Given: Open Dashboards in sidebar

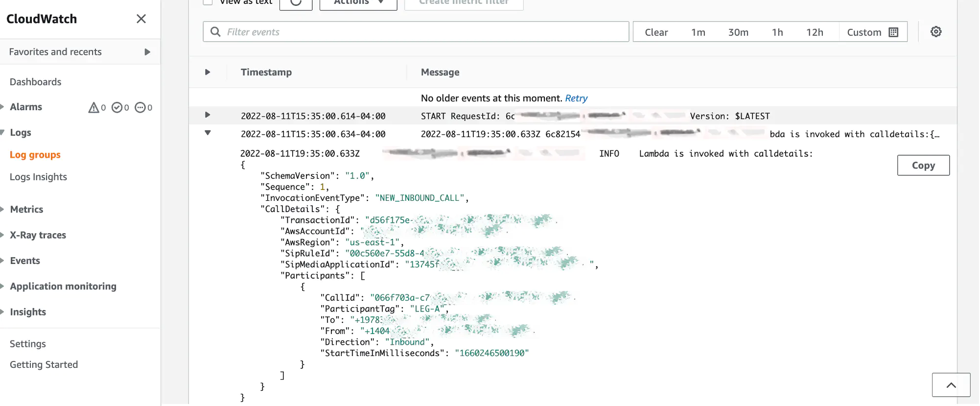Looking at the screenshot, I should [x=36, y=82].
